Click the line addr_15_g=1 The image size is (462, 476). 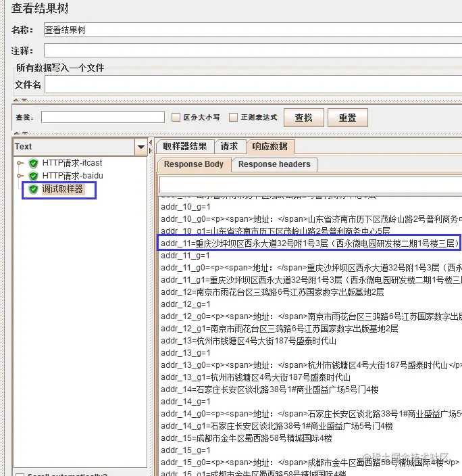pos(185,450)
